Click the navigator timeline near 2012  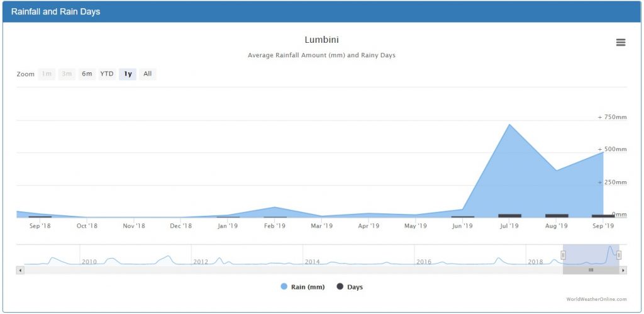click(200, 261)
